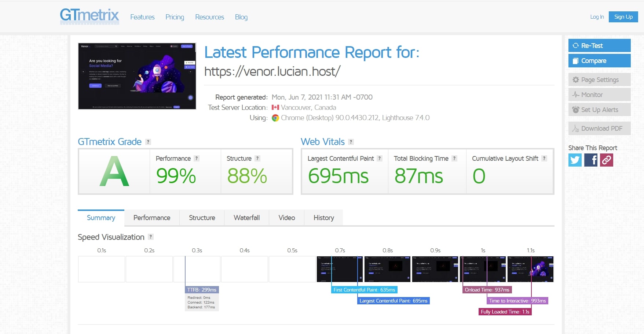
Task: Click the Monitor button
Action: point(600,94)
